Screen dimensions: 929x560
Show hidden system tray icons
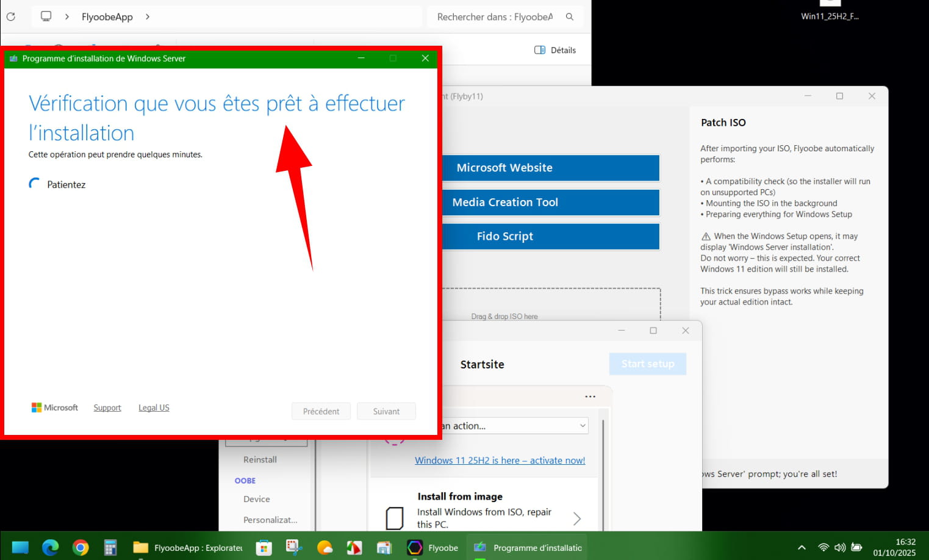tap(802, 547)
